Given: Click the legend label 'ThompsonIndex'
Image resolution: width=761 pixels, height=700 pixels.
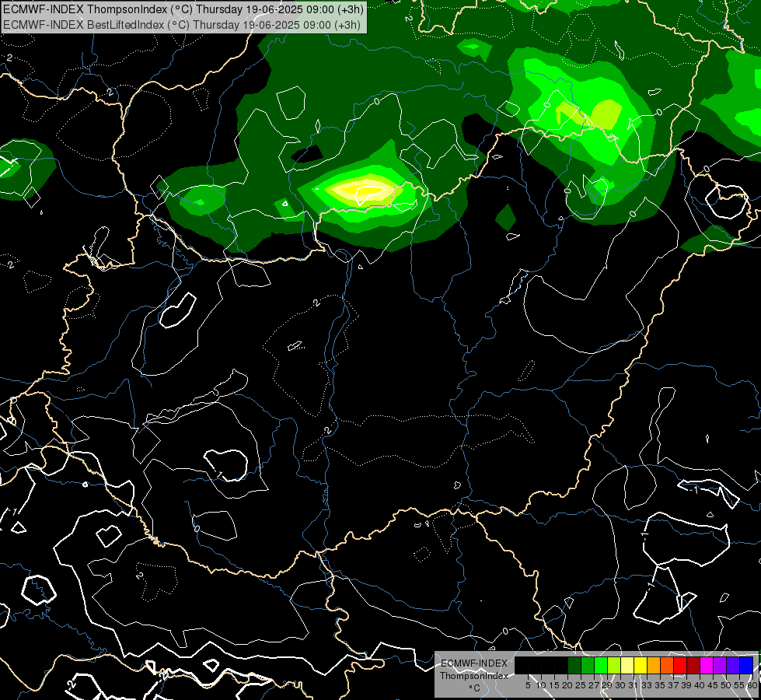Looking at the screenshot, I should pos(474,676).
